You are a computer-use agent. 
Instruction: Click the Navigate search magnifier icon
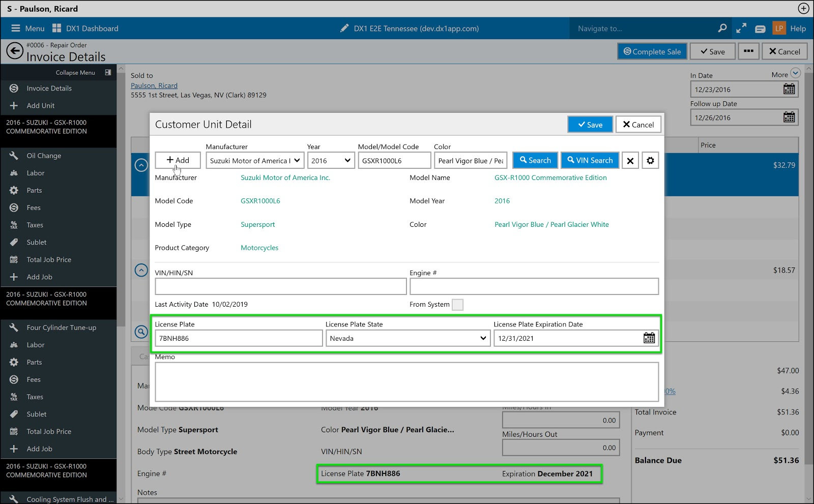722,28
